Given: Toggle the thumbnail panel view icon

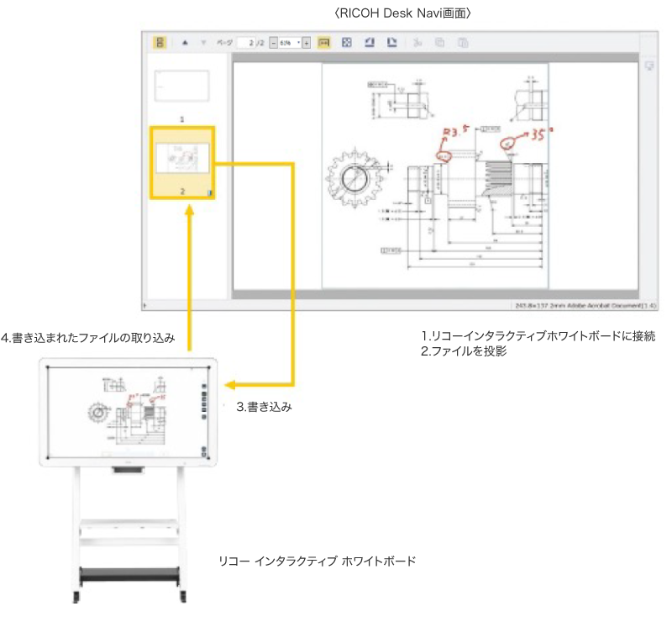Looking at the screenshot, I should [x=160, y=43].
